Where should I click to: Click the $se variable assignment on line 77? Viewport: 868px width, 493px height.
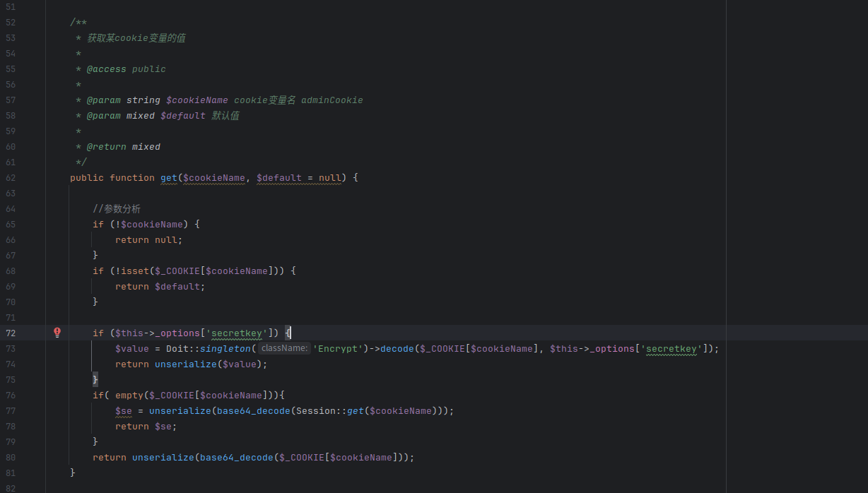(124, 410)
